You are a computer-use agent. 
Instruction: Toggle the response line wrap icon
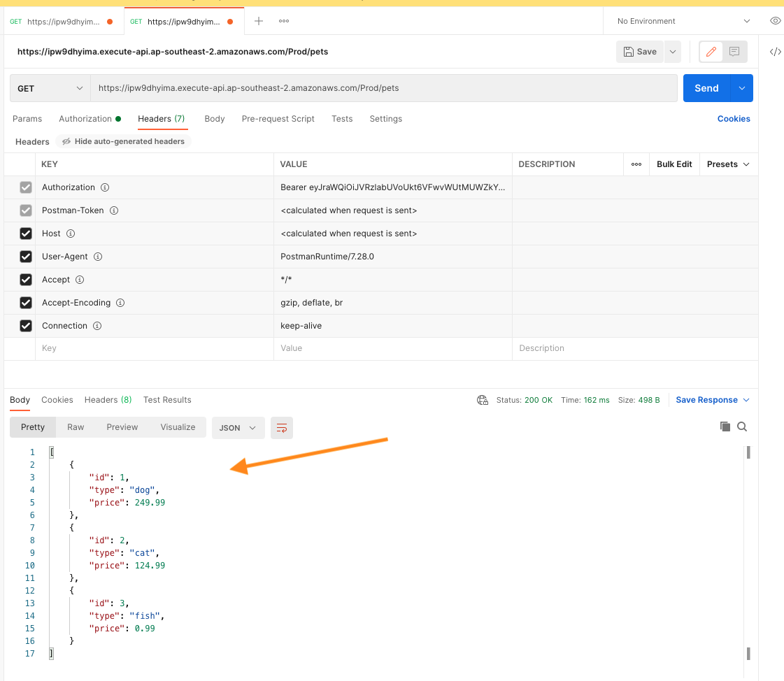tap(282, 428)
